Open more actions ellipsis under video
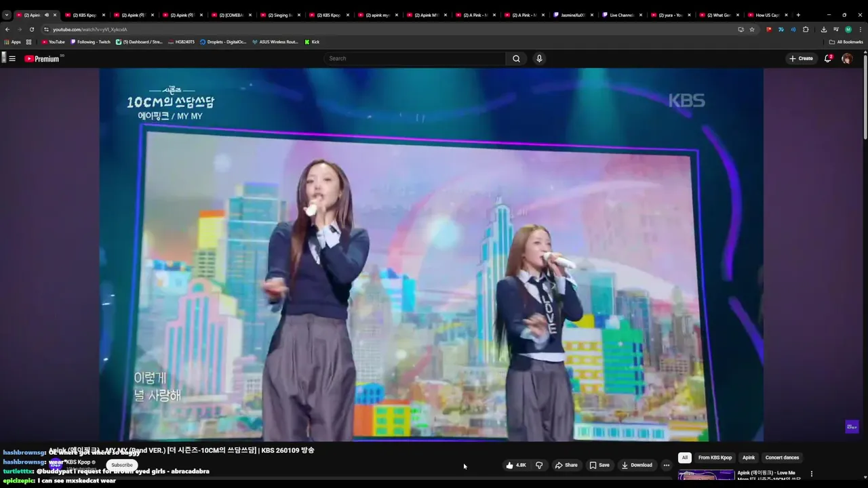Viewport: 868px width, 488px height. click(666, 465)
